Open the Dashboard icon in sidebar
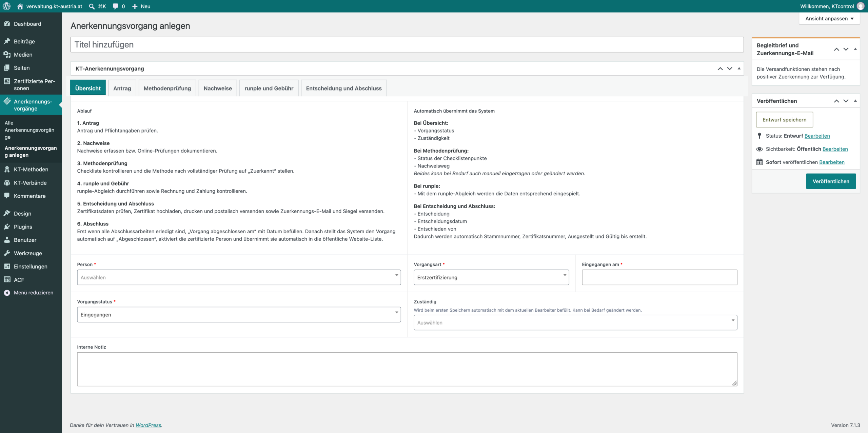Screen dimensions: 868x433 point(7,24)
